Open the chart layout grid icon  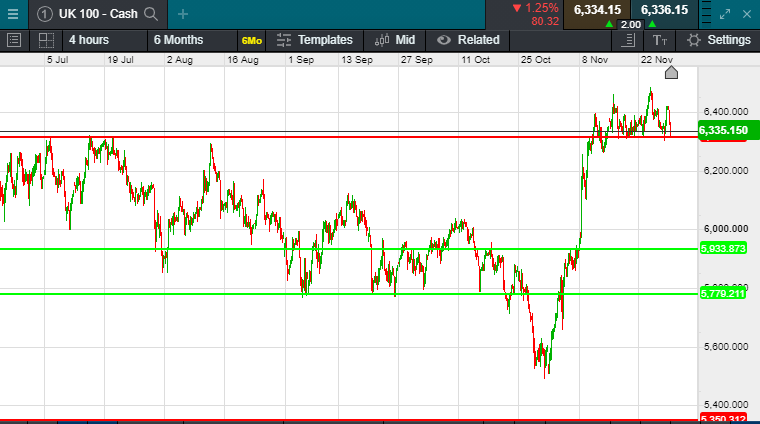[x=46, y=40]
